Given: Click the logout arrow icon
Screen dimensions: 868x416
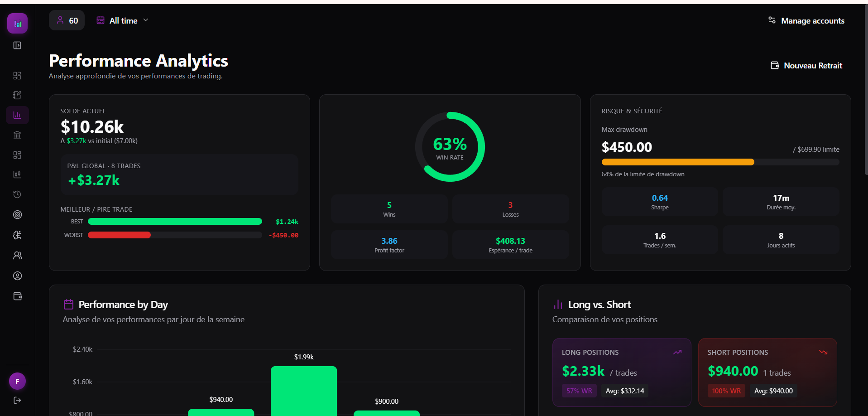Looking at the screenshot, I should coord(17,400).
